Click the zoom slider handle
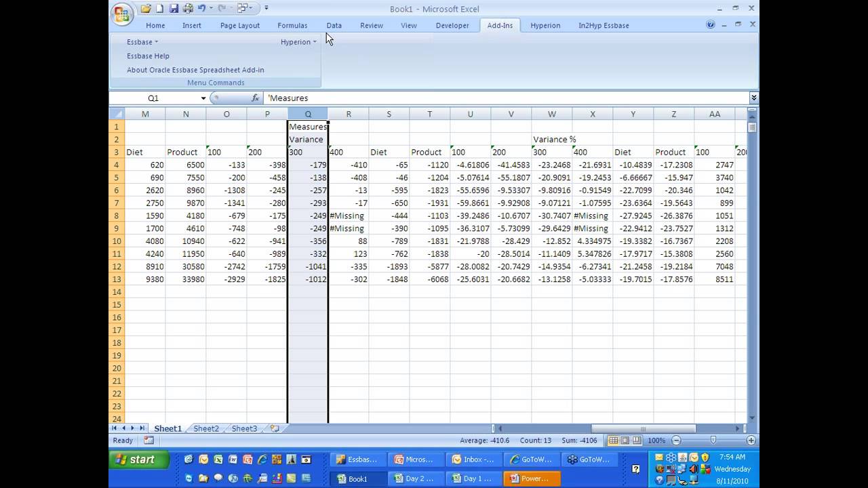The width and height of the screenshot is (868, 488). point(713,441)
